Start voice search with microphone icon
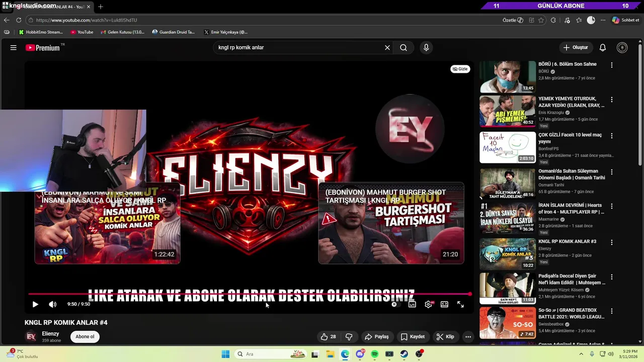 coord(426,48)
